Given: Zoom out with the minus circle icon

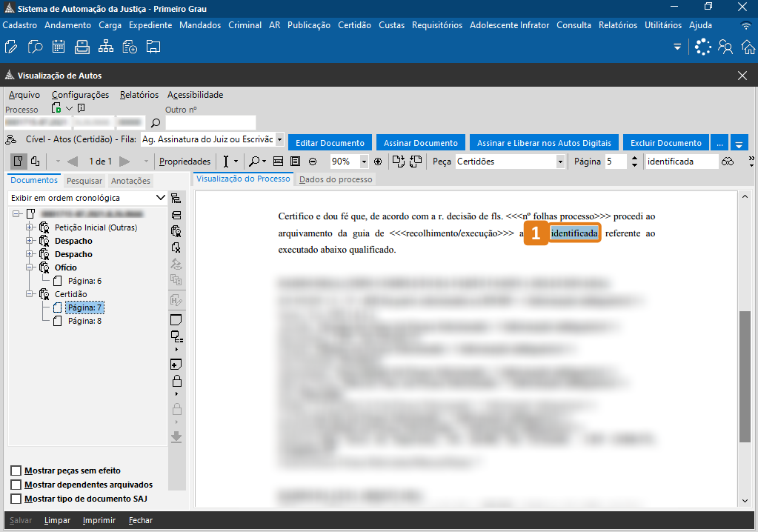Looking at the screenshot, I should pyautogui.click(x=313, y=162).
